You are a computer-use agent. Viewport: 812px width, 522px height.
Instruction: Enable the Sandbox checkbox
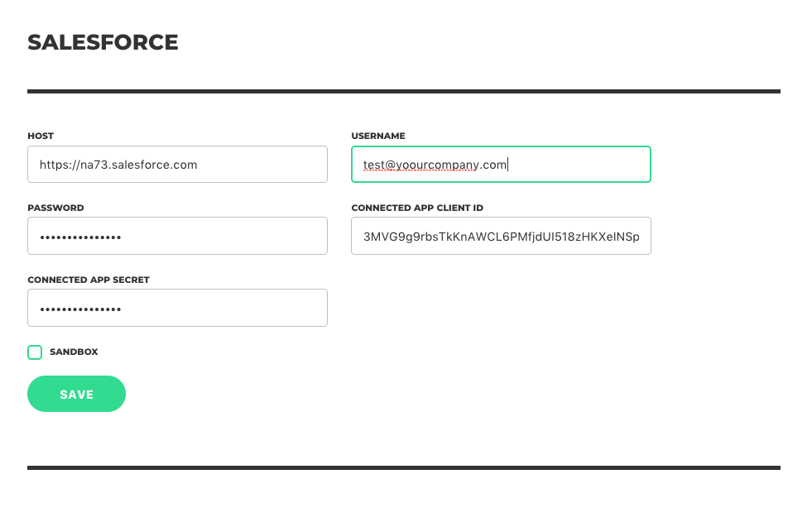coord(35,352)
